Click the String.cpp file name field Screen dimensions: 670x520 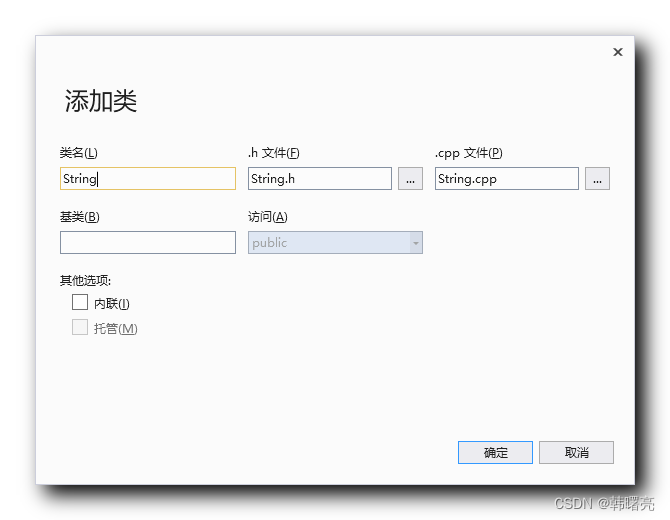point(507,179)
